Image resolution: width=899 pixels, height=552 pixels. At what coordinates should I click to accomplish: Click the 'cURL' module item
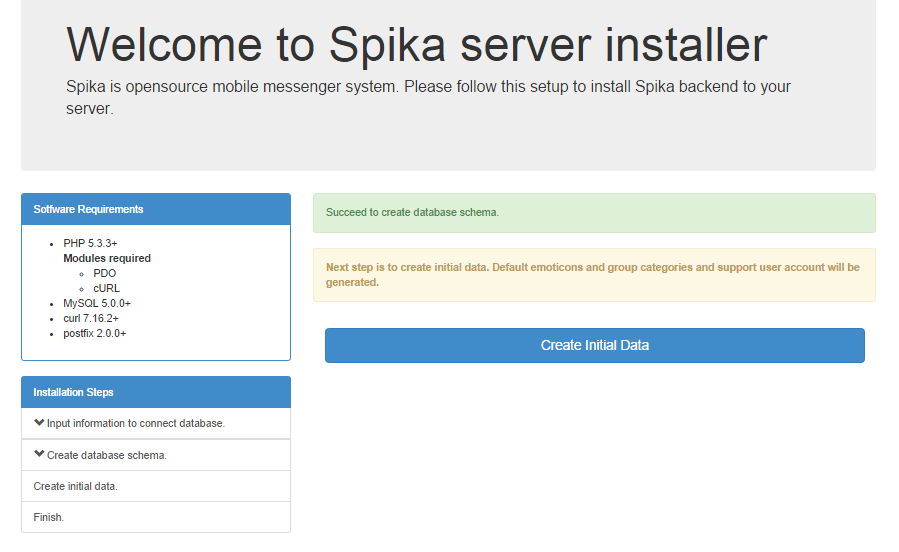click(107, 288)
